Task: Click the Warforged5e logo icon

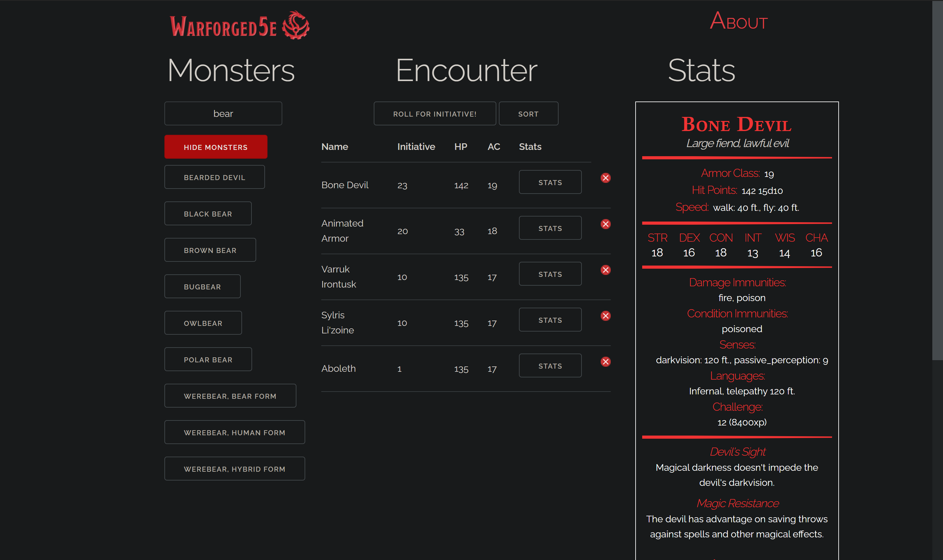Action: point(299,25)
